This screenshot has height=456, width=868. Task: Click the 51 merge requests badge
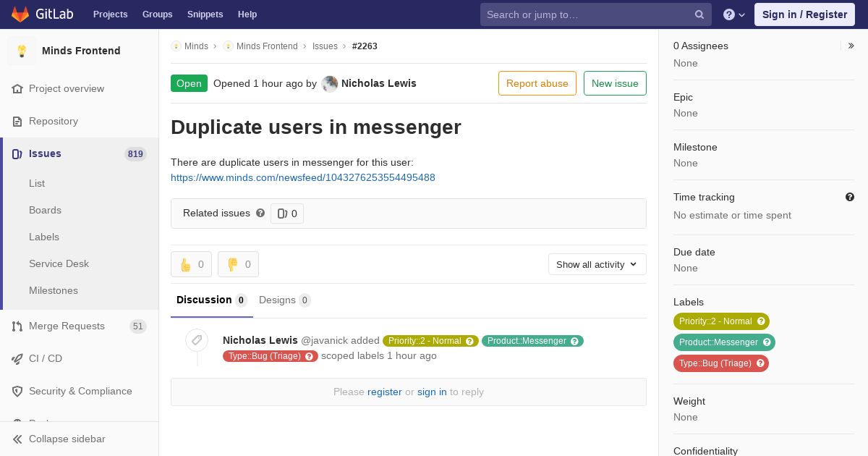(x=138, y=326)
